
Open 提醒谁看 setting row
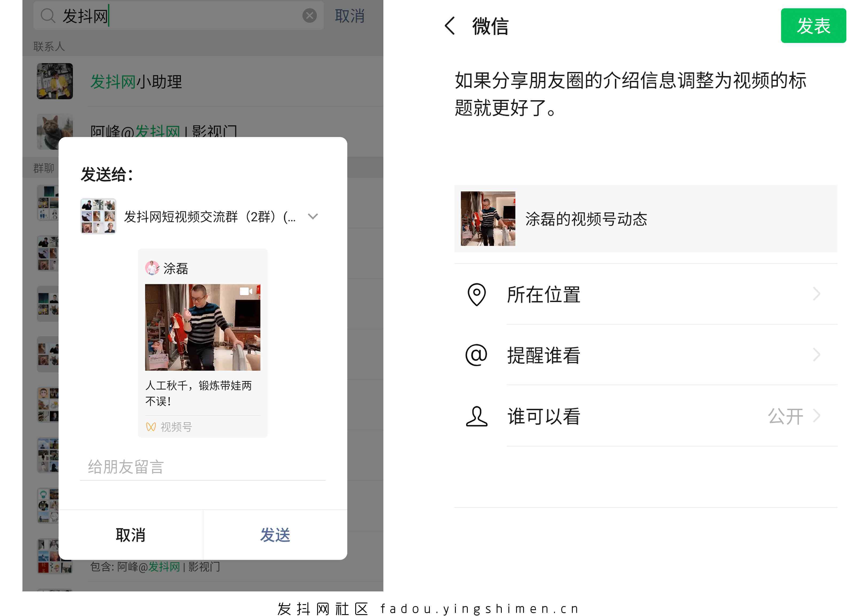[x=645, y=355]
